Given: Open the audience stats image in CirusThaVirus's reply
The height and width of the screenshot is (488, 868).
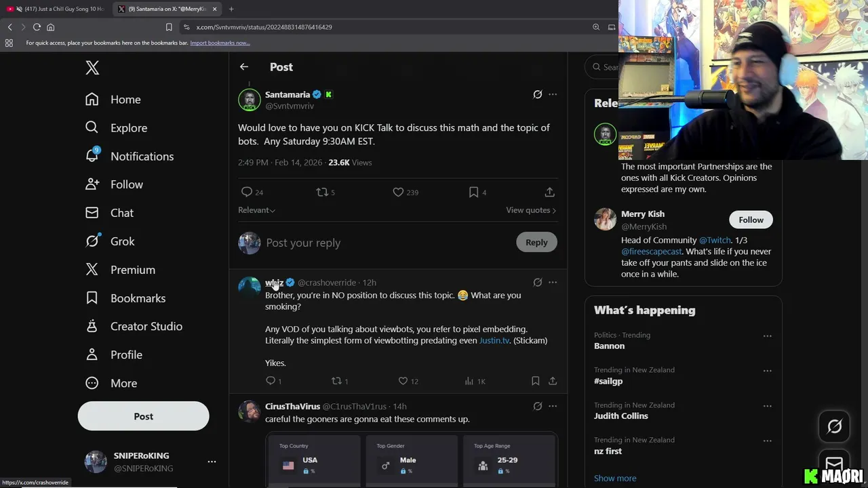Looking at the screenshot, I should [x=412, y=460].
